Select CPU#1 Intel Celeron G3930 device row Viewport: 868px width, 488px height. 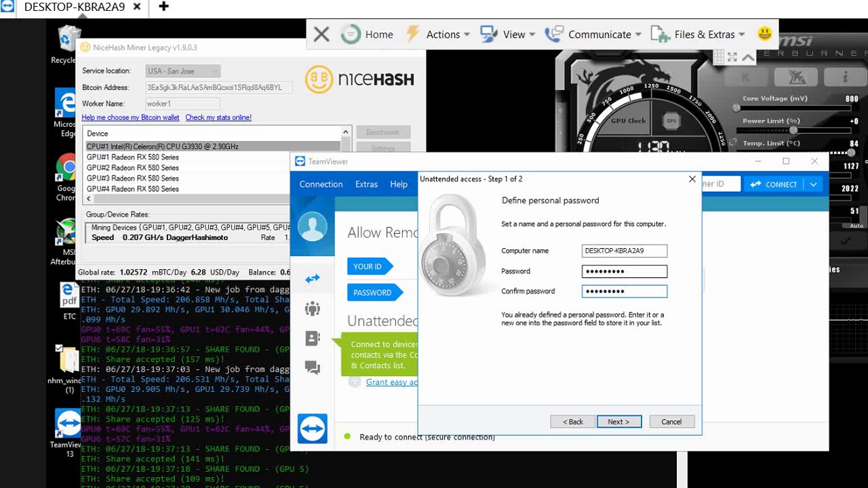(212, 146)
